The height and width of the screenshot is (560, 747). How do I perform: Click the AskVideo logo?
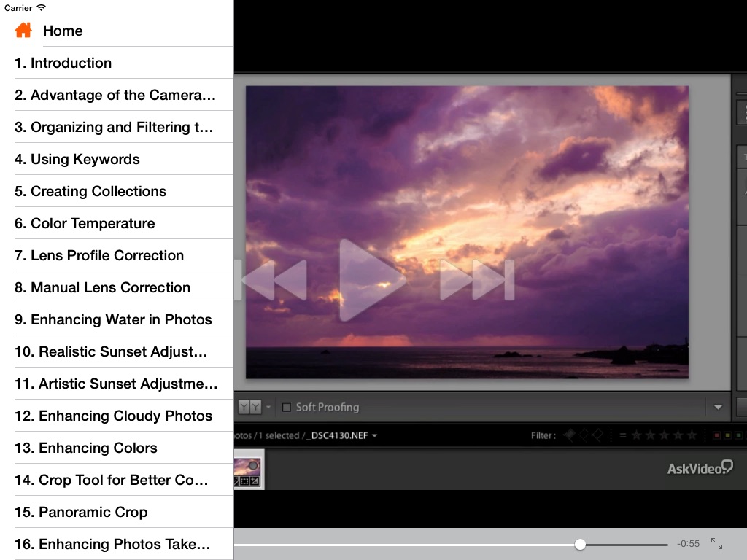click(700, 467)
